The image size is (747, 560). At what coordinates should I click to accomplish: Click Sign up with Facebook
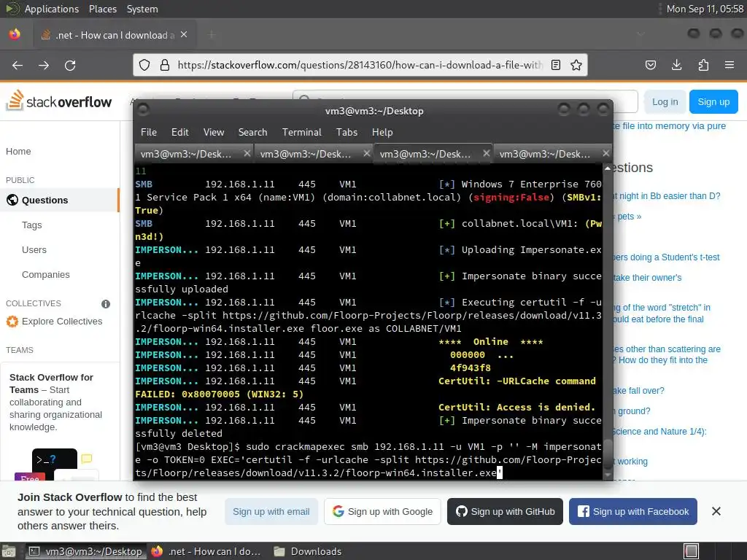coord(633,511)
